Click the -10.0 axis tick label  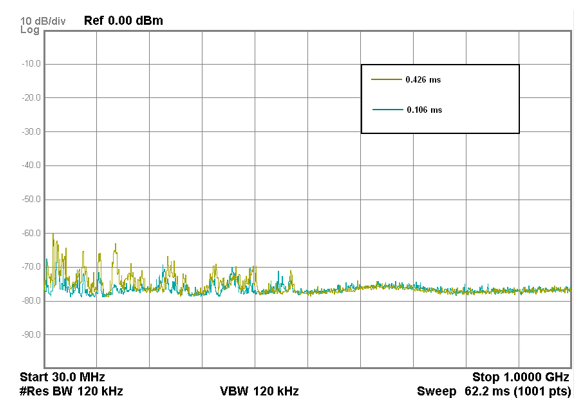[31, 64]
